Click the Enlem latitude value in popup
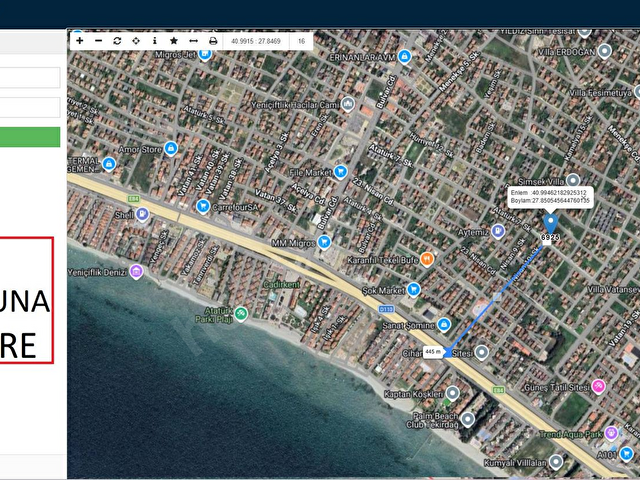The height and width of the screenshot is (480, 640). pyautogui.click(x=560, y=192)
